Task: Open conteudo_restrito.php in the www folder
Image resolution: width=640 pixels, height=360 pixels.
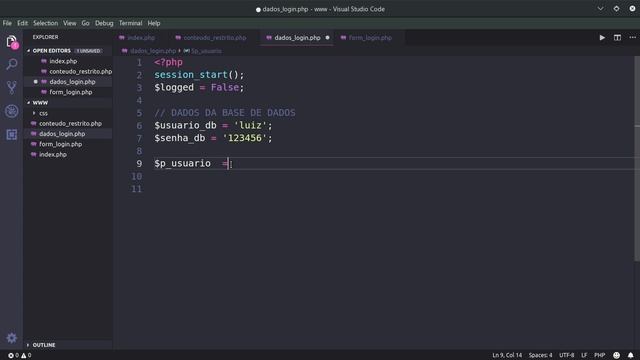Action: (70, 124)
